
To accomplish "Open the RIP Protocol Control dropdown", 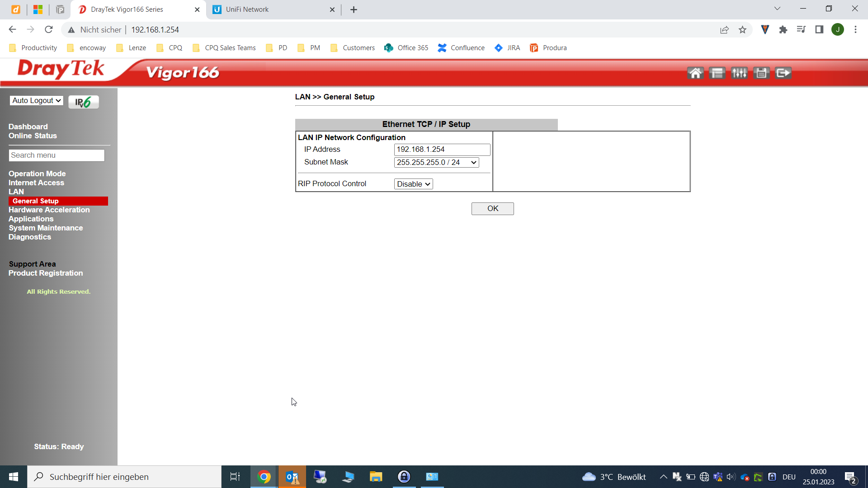I will click(x=414, y=184).
